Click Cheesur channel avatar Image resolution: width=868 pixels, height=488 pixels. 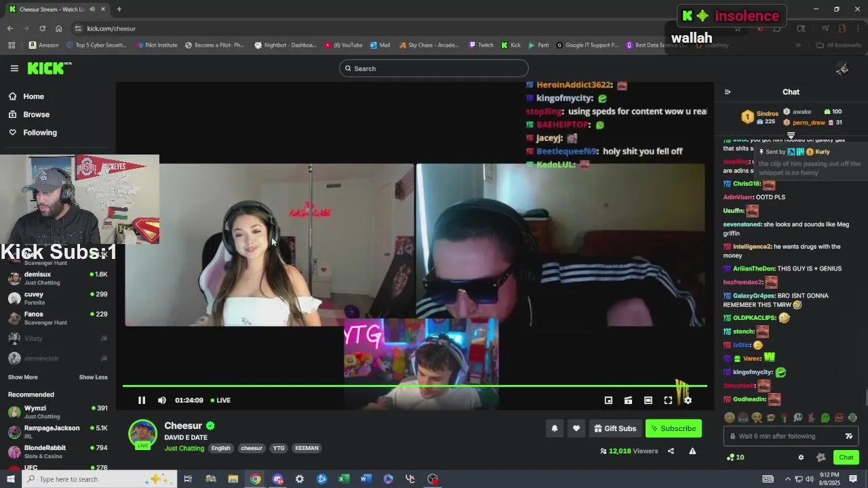point(143,434)
